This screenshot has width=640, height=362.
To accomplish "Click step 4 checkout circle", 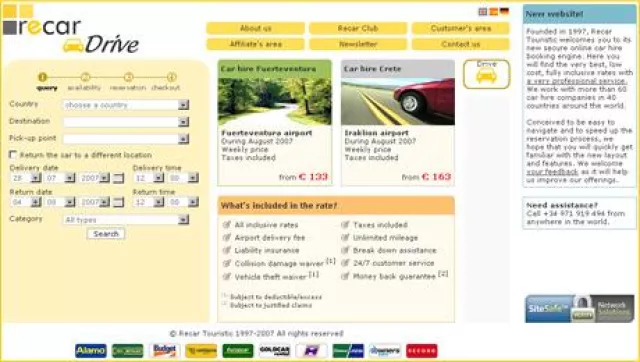I will point(171,77).
